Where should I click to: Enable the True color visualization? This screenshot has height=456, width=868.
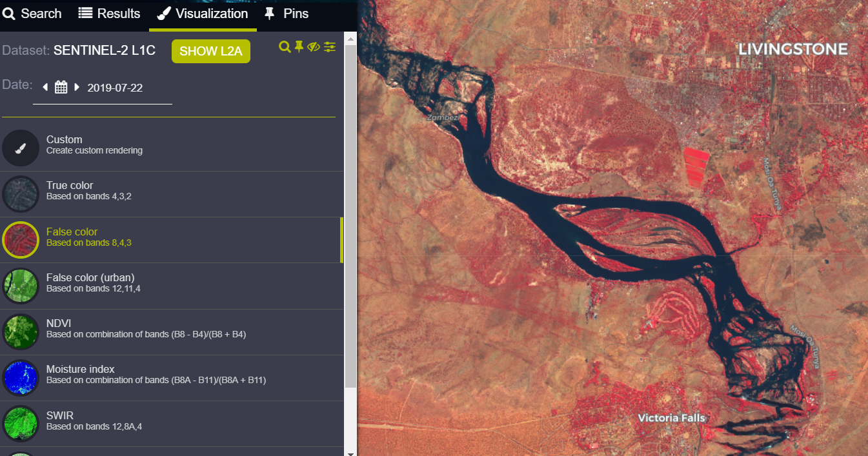point(21,193)
